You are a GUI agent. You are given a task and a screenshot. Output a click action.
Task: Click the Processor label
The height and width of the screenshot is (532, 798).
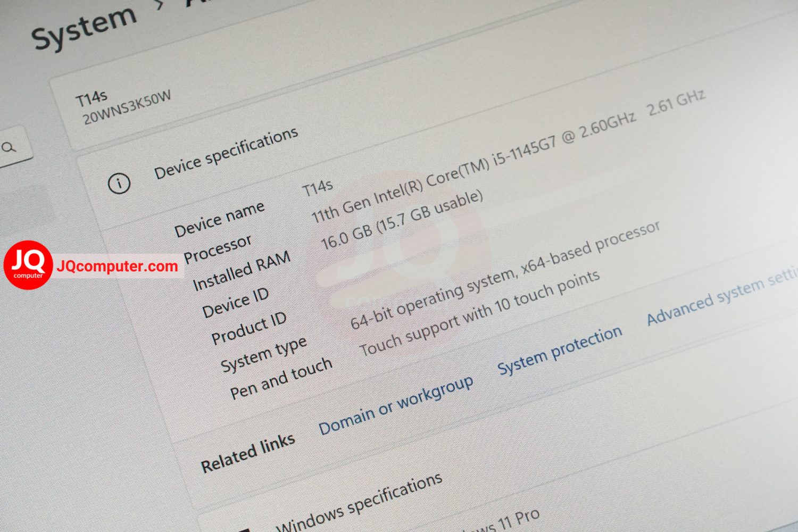click(217, 249)
